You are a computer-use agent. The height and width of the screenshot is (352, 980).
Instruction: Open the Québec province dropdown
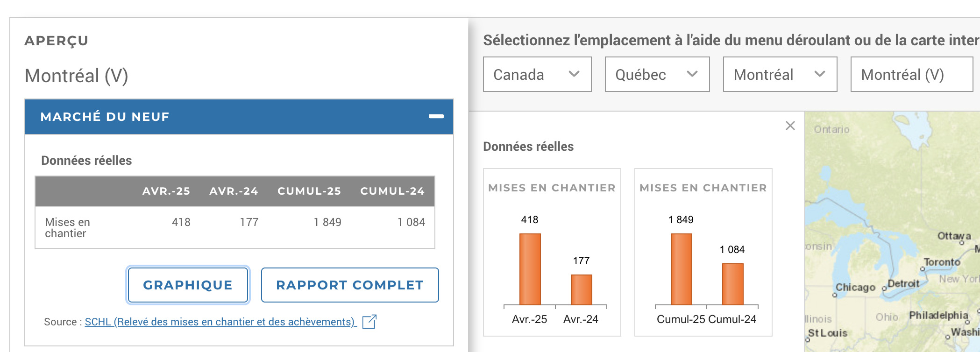[657, 74]
